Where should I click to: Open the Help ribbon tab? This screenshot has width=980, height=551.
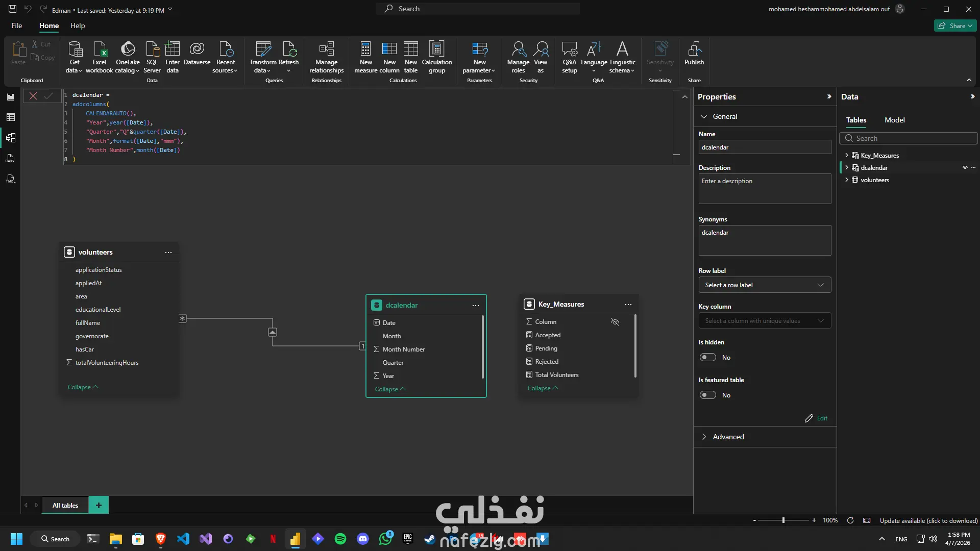tap(78, 26)
